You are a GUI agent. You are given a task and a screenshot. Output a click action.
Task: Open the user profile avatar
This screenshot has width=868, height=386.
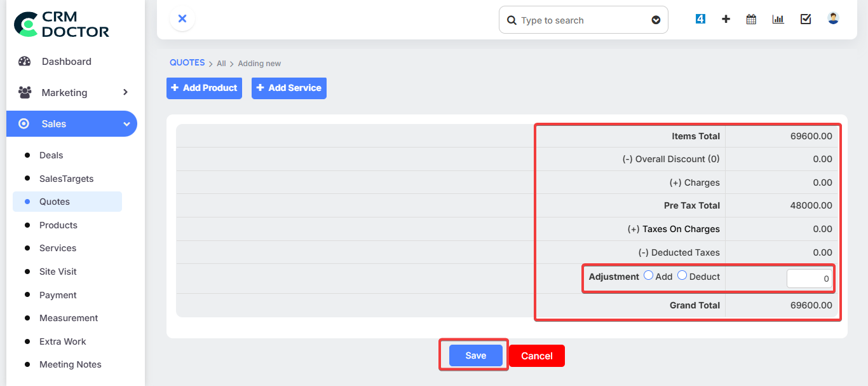[x=833, y=18]
